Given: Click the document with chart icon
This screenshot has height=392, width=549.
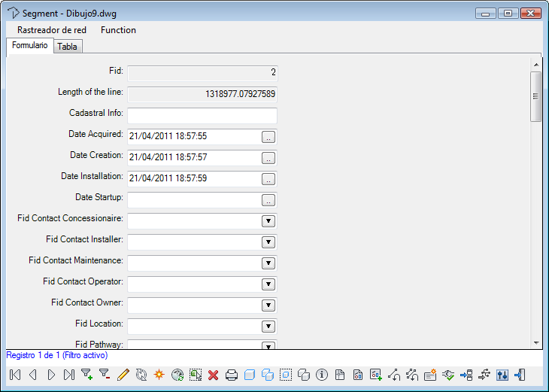Looking at the screenshot, I should click(x=357, y=375).
